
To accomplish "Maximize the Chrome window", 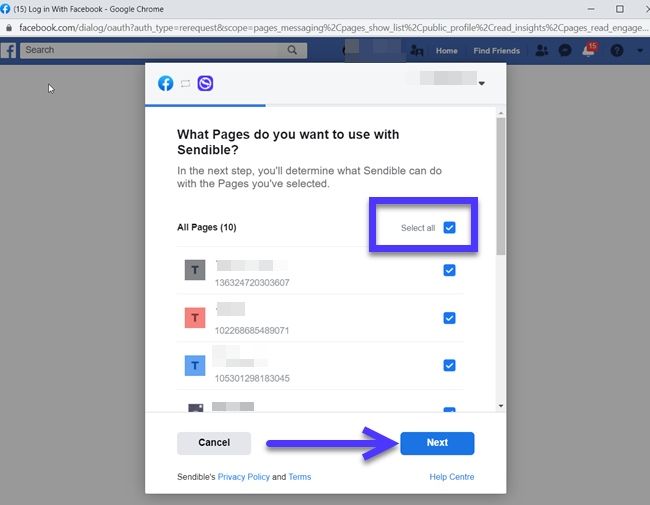I will coord(619,9).
